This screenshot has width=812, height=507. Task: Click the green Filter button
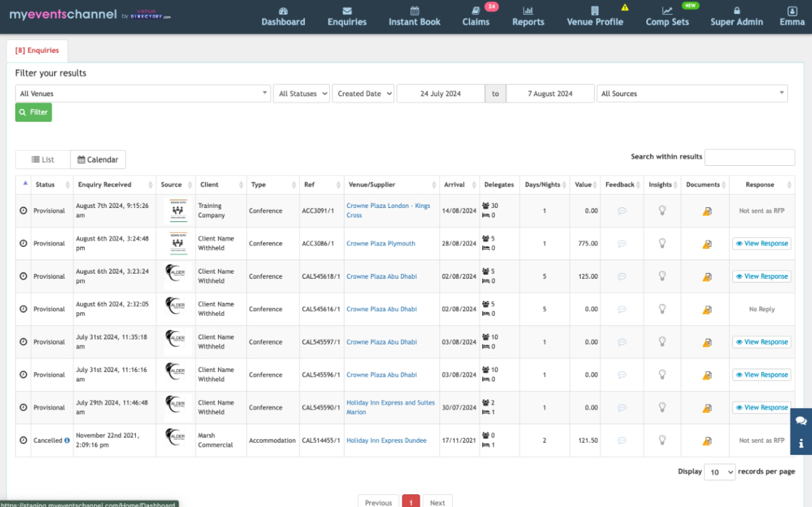pos(33,112)
